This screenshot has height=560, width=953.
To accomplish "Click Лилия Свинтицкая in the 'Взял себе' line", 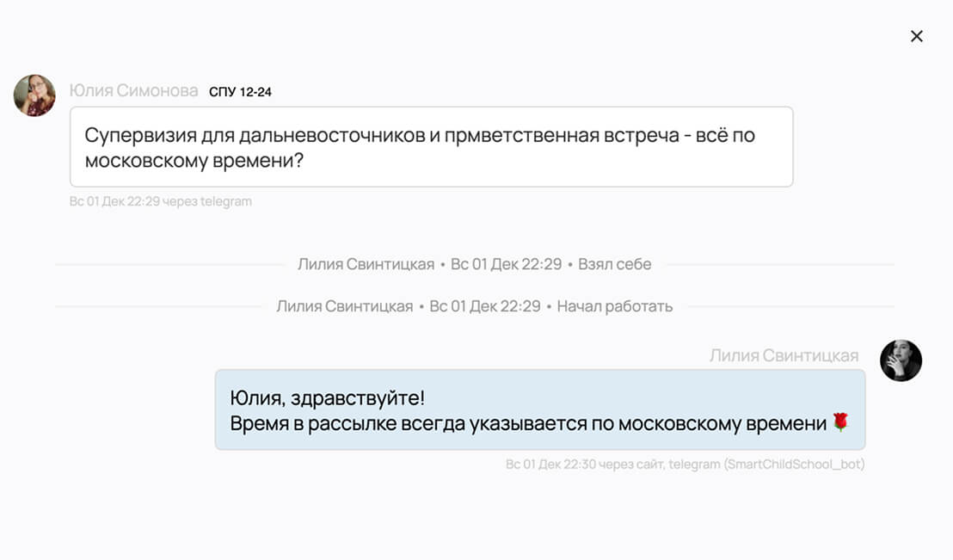I will tap(366, 264).
